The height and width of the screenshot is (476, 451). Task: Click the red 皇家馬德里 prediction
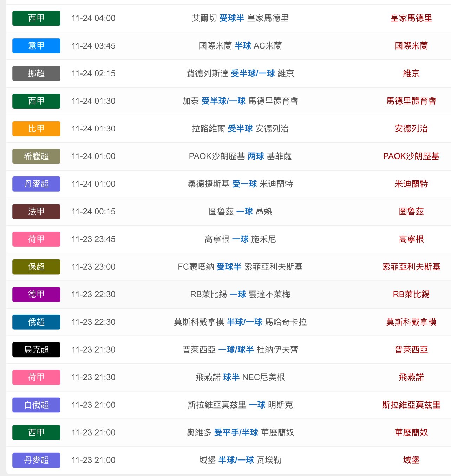[411, 18]
